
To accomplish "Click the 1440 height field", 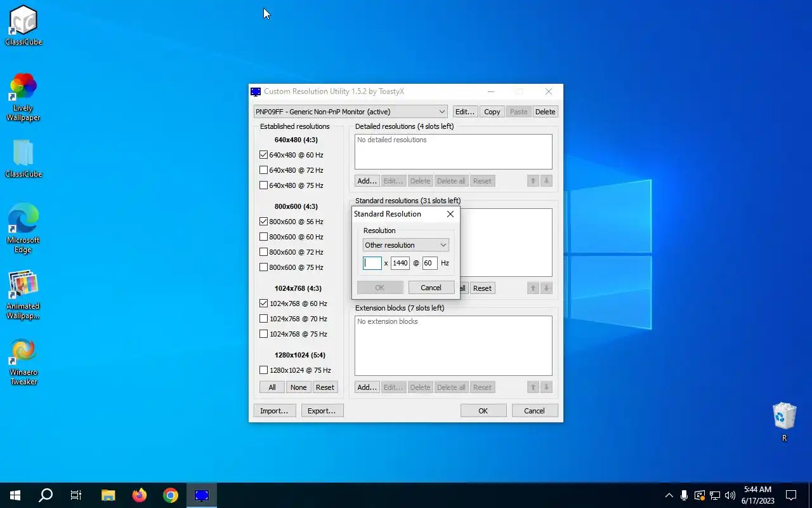I will tap(400, 263).
